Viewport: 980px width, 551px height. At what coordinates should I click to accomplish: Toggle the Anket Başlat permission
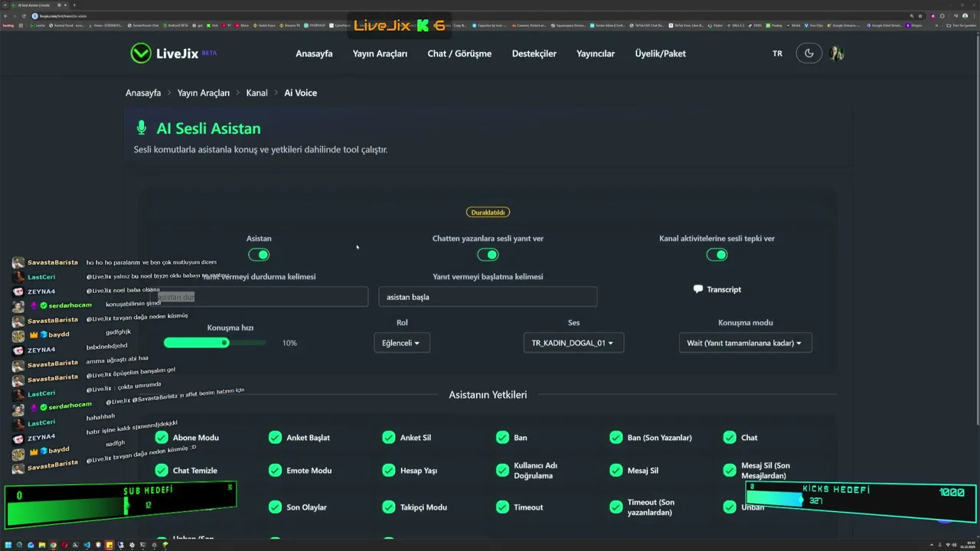coord(275,438)
